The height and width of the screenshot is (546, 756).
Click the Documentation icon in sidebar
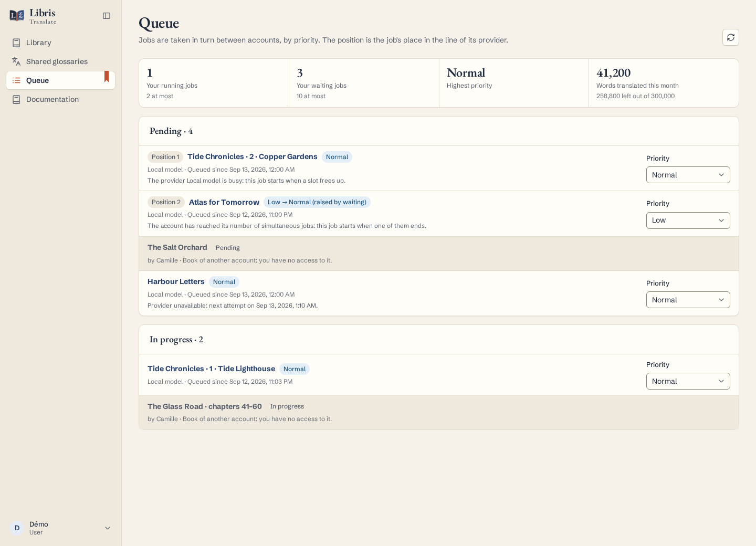coord(16,99)
